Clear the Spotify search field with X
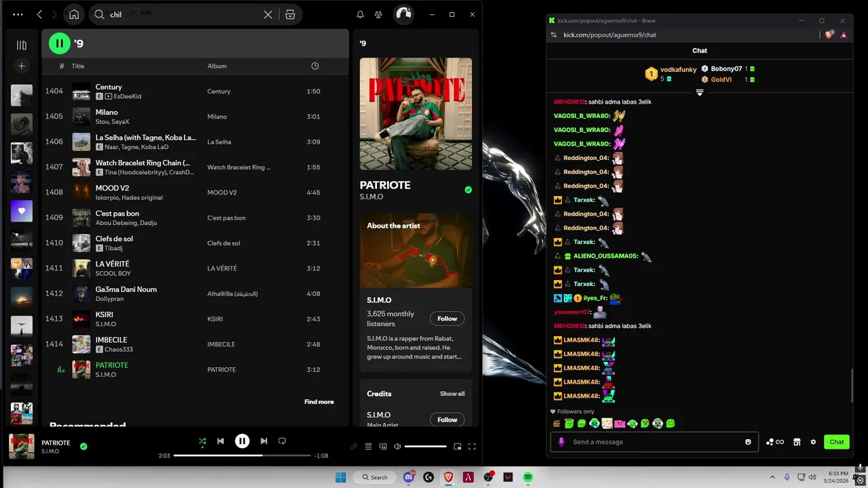 268,14
